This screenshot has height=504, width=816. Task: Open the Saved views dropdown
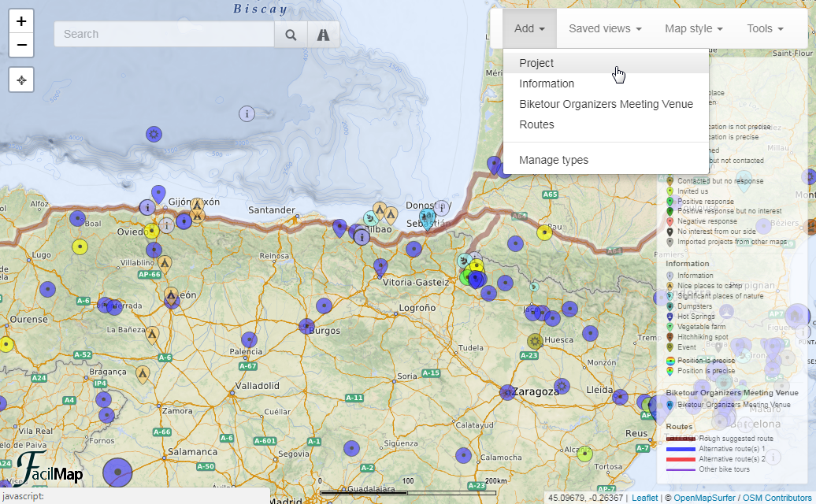[x=605, y=28]
